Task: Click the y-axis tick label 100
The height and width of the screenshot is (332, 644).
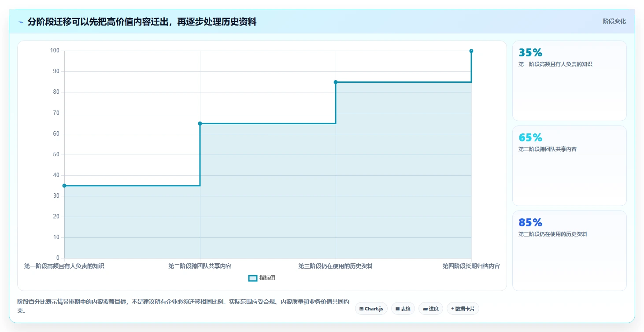Action: (x=55, y=51)
